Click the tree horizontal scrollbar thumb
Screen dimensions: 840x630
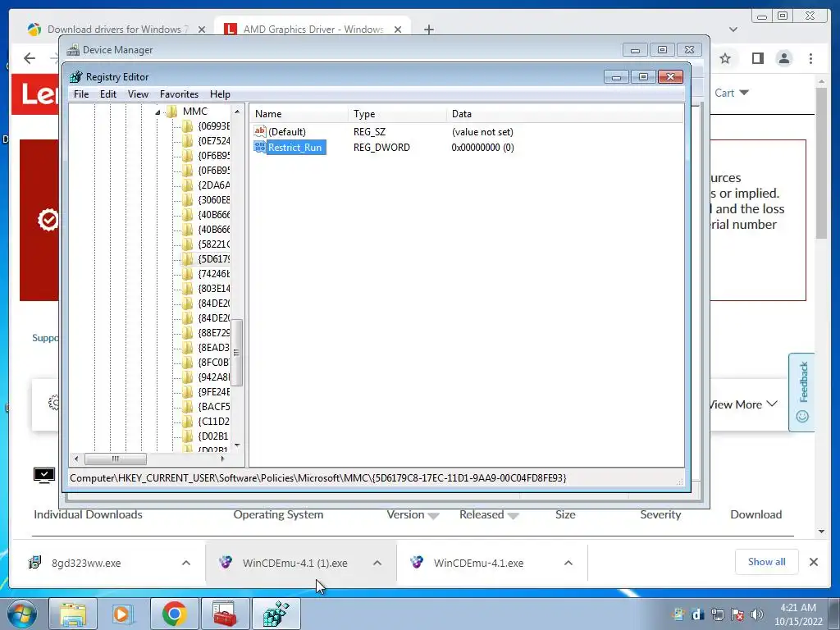(x=115, y=459)
